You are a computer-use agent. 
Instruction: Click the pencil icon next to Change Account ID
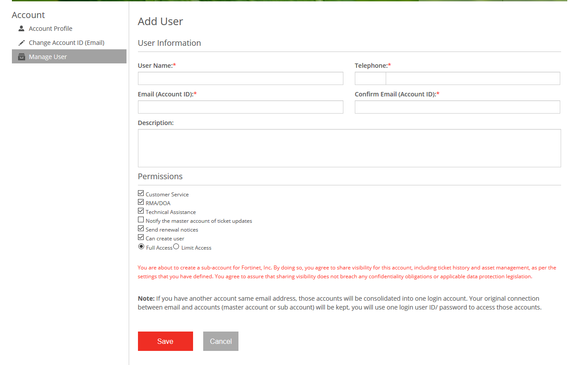pyautogui.click(x=21, y=42)
